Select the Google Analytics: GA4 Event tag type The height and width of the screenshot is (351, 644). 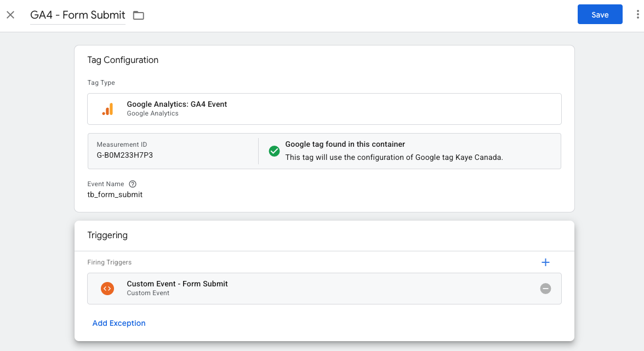click(x=324, y=109)
